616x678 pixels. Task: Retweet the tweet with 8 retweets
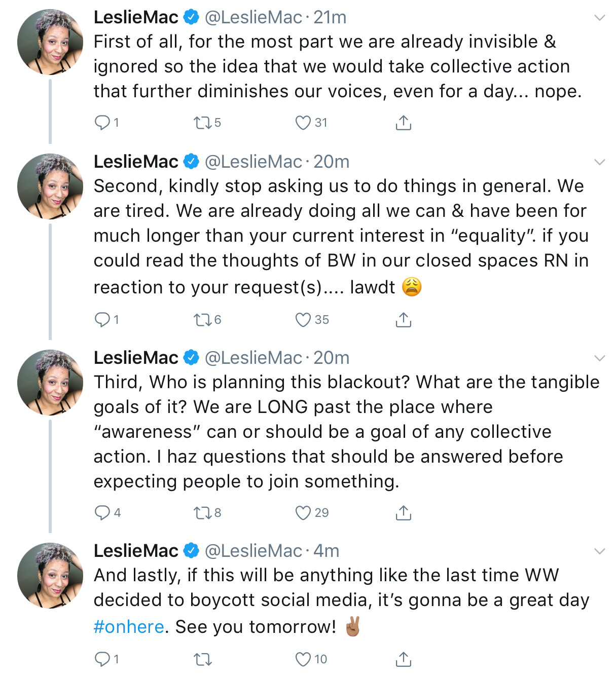tap(203, 513)
